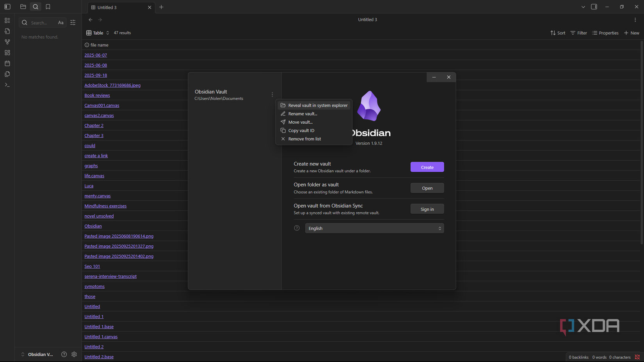Open the bookmarks panel icon
644x362 pixels.
point(48,7)
